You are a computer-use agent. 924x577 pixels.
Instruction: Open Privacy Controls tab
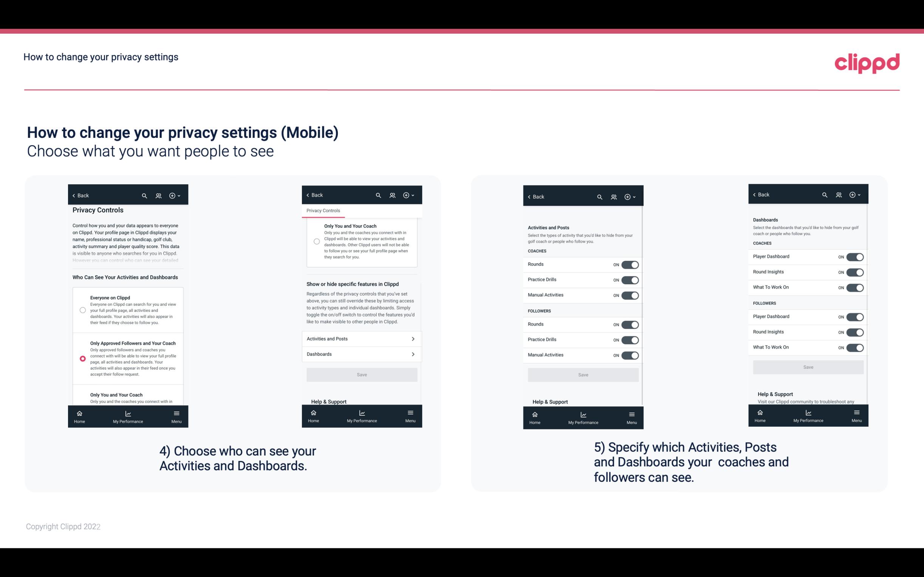click(x=323, y=211)
